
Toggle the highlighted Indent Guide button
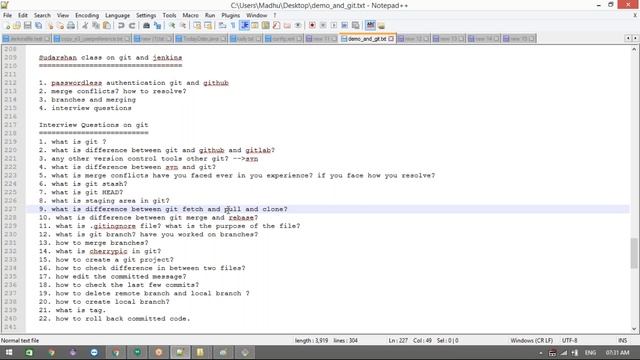(x=244, y=25)
